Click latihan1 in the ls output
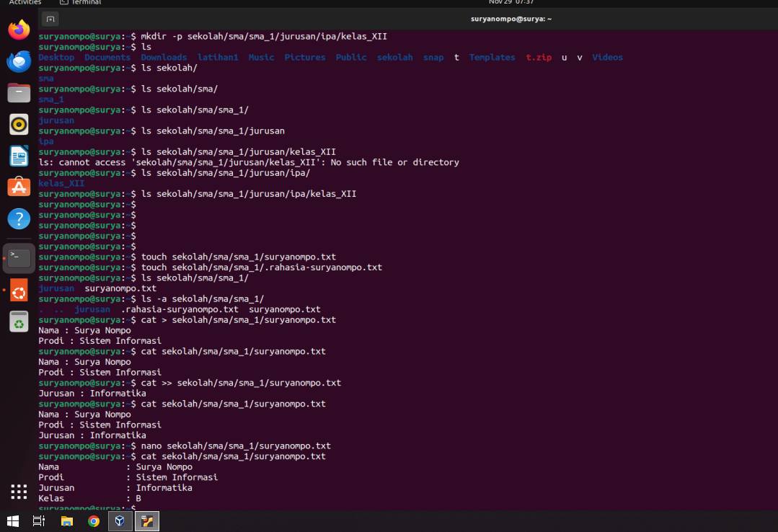The height and width of the screenshot is (532, 778). (218, 57)
